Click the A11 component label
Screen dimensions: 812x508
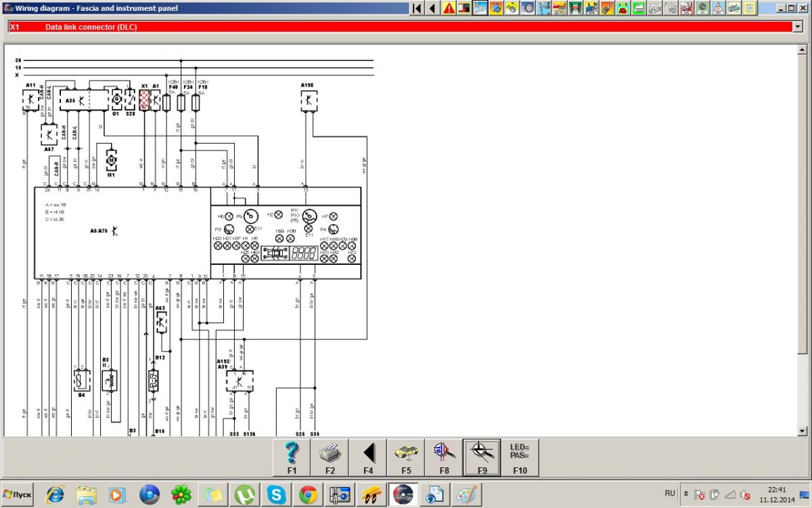click(x=30, y=85)
